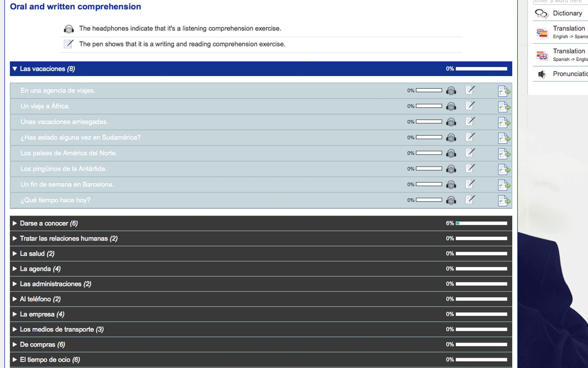The image size is (588, 368).
Task: Click the Pronunciation speaker icon
Action: click(x=543, y=74)
